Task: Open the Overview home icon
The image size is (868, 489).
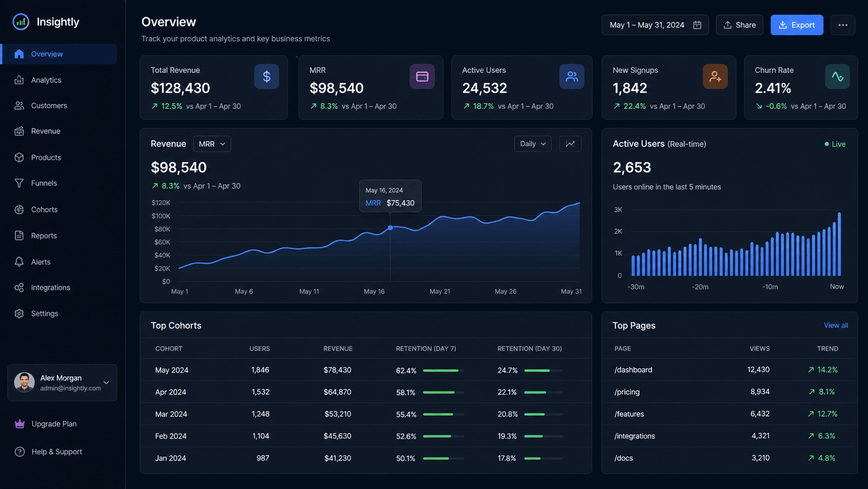Action: click(x=19, y=54)
